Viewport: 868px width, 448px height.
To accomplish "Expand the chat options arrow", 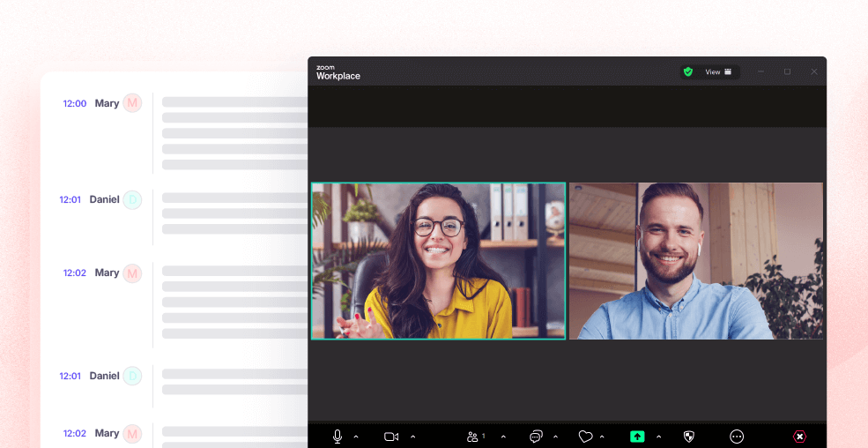I will [555, 437].
